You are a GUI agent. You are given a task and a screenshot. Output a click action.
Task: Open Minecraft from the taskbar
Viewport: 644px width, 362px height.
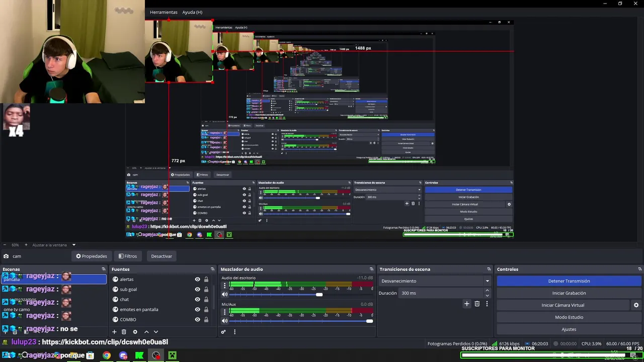(x=172, y=355)
